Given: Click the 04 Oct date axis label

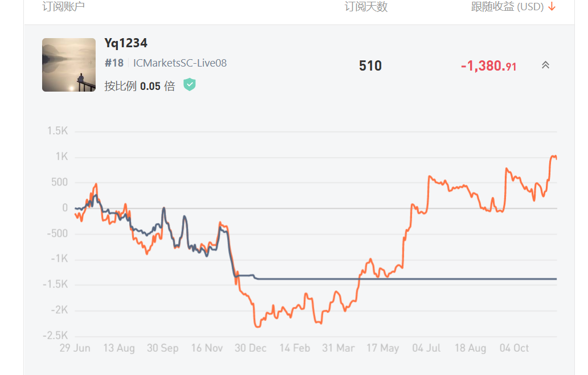Looking at the screenshot, I should pos(514,348).
